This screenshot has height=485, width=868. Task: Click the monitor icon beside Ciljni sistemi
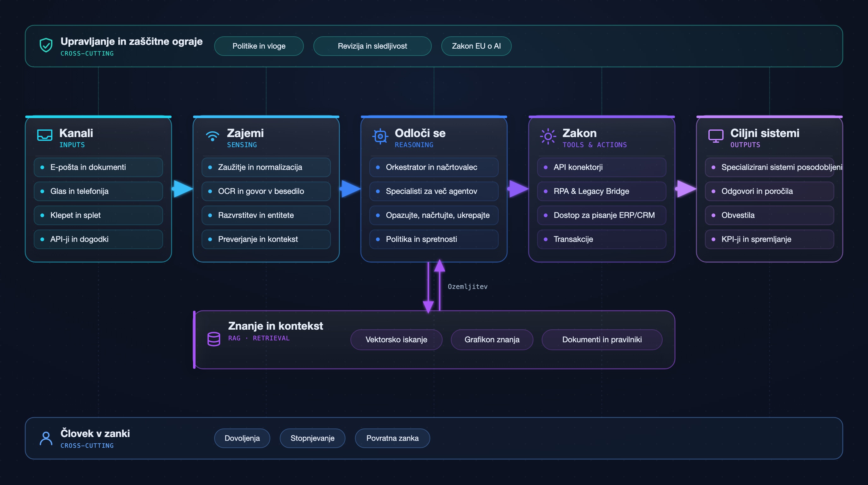point(716,136)
